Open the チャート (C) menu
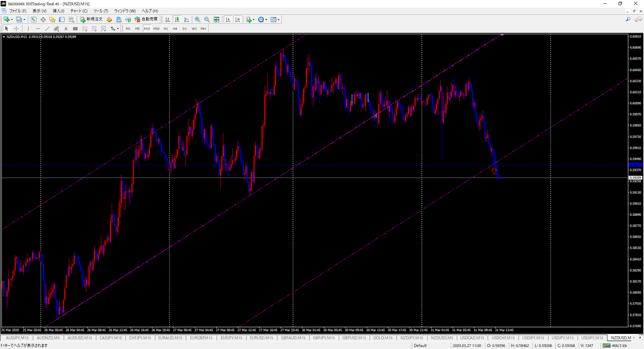 (79, 11)
